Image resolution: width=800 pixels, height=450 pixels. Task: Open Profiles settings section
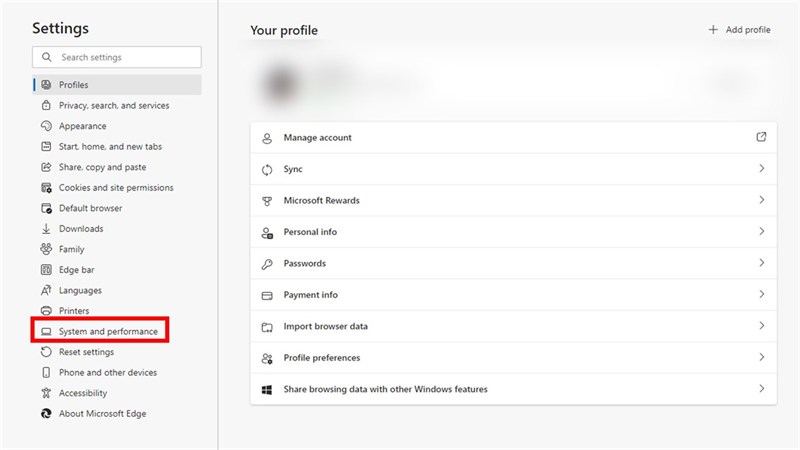pos(117,85)
